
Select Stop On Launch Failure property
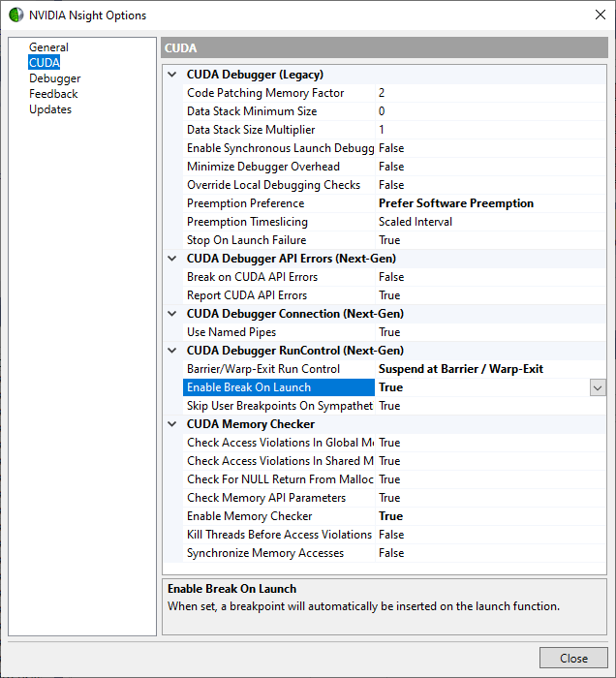279,240
